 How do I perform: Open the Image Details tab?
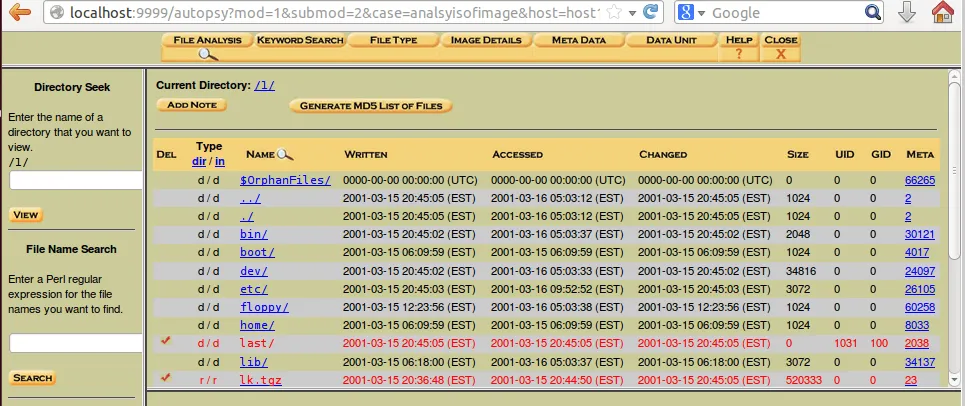pyautogui.click(x=487, y=40)
